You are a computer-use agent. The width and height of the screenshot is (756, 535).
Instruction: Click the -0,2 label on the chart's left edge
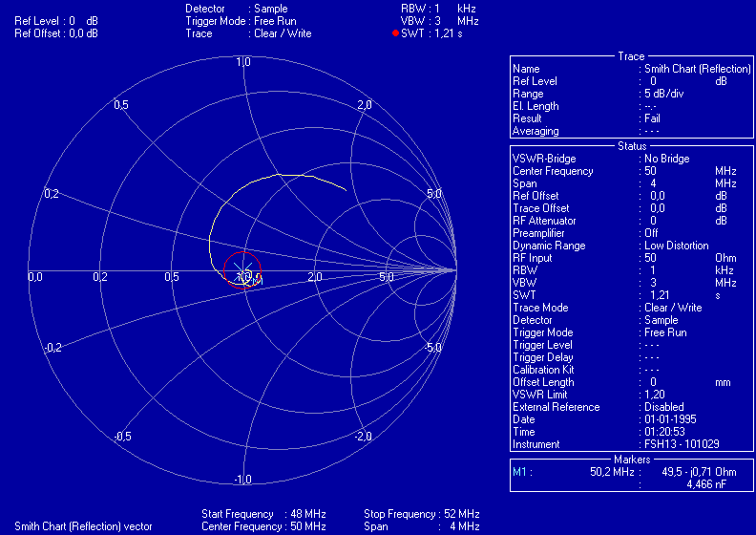point(52,348)
